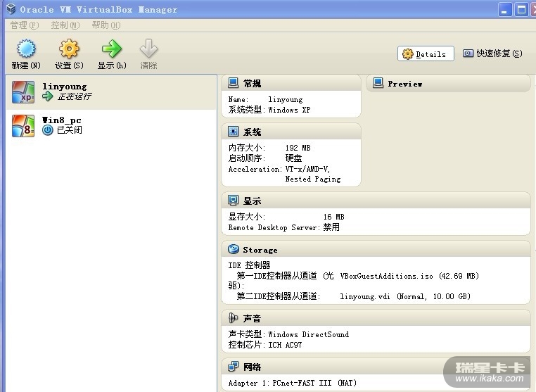Maximize the VirtualBox Manager window
This screenshot has height=392, width=536.
[522, 10]
